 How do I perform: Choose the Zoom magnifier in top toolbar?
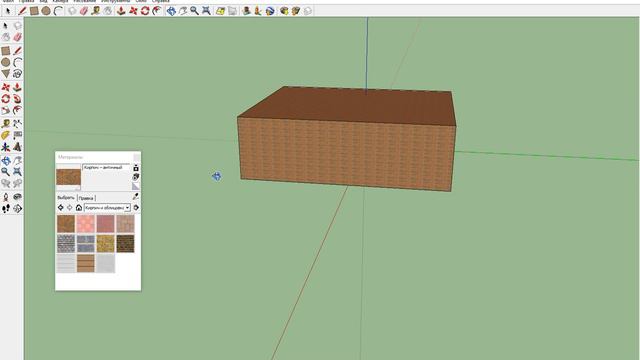point(195,11)
